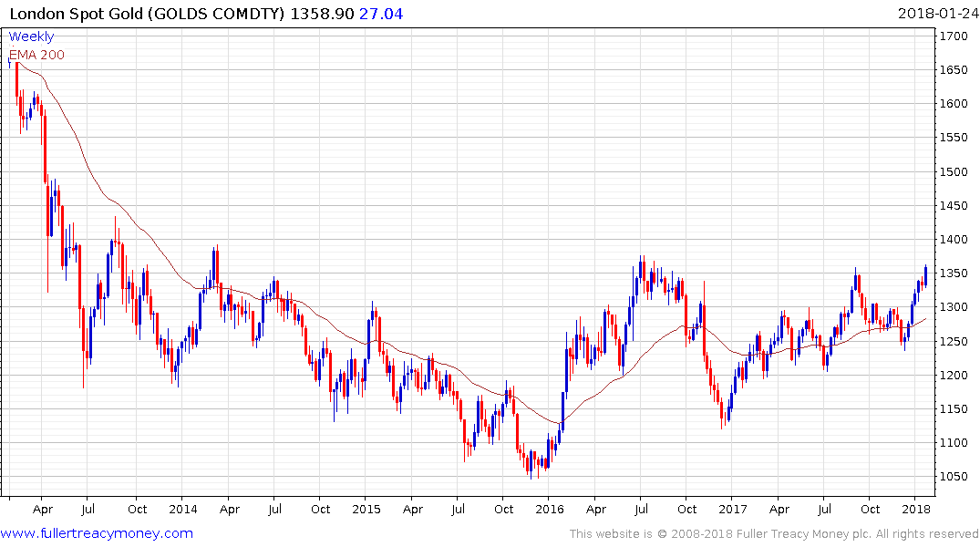
Task: Click the latest blue weekly candle near 1350
Action: [925, 275]
